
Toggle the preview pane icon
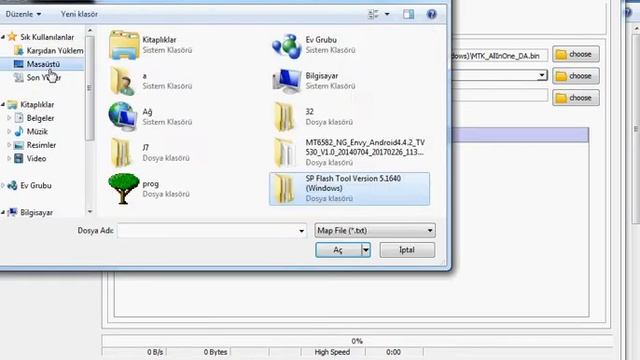click(409, 14)
